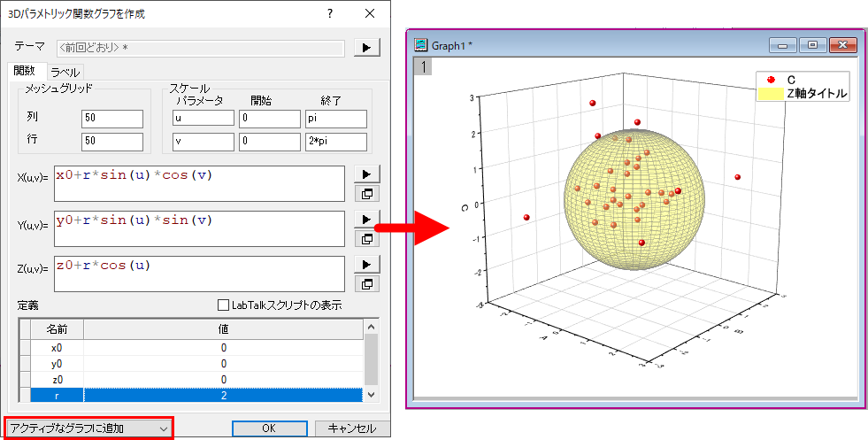Click the value cell for r showing 2
Viewport: 868px width, 440px height.
click(224, 396)
